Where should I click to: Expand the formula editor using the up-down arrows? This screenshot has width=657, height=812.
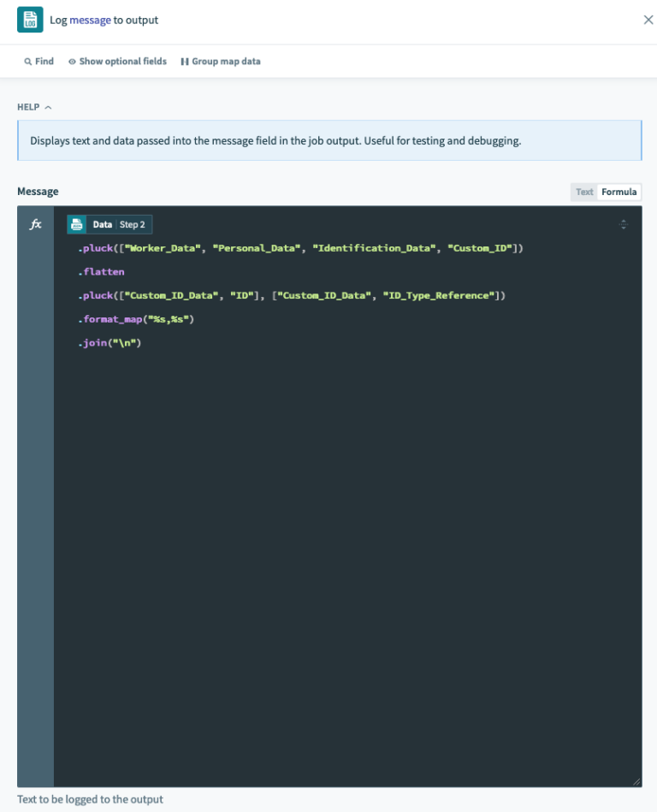pos(623,224)
